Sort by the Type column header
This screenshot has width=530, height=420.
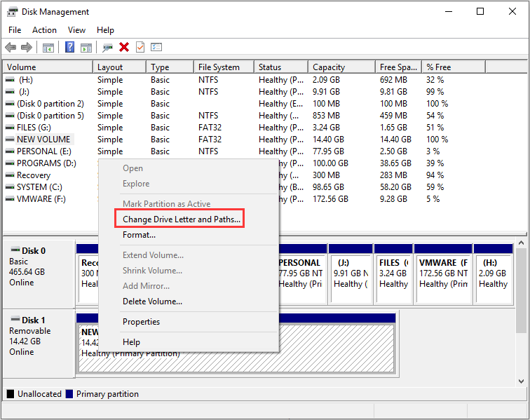pos(170,67)
